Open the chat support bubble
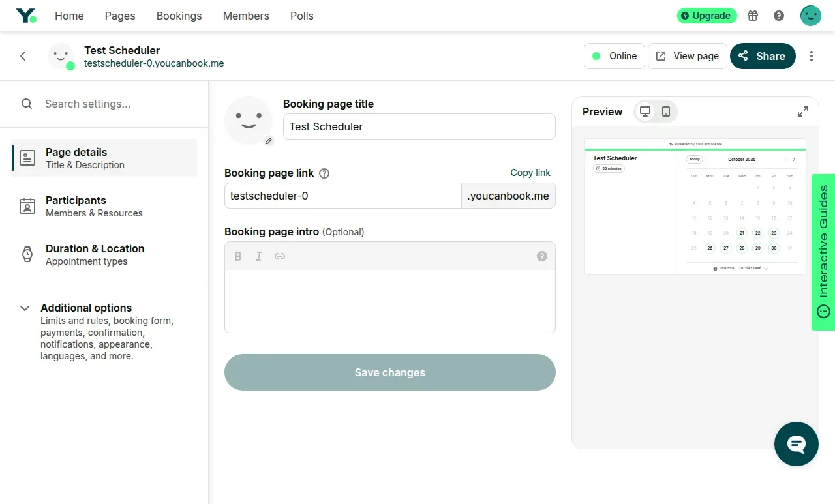Screen dimensions: 835x504 797,444
